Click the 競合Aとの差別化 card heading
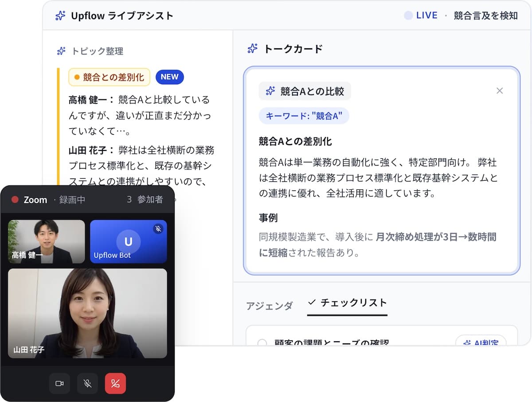Image resolution: width=532 pixels, height=402 pixels. 295,142
